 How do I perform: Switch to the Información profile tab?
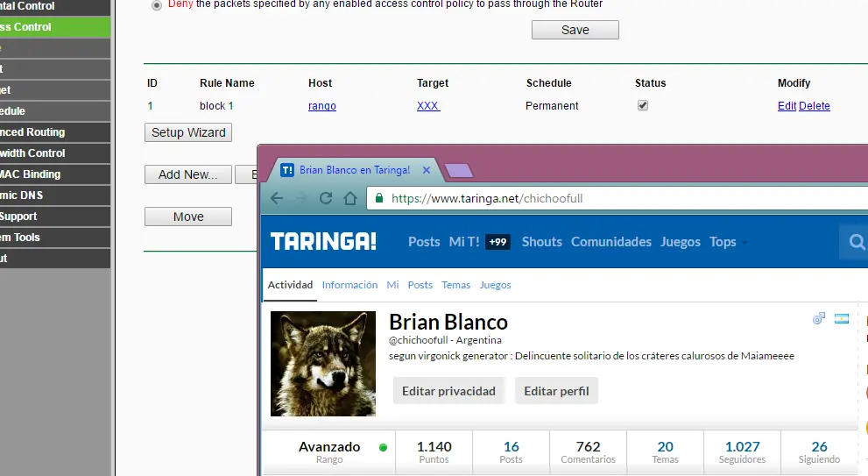(x=349, y=285)
